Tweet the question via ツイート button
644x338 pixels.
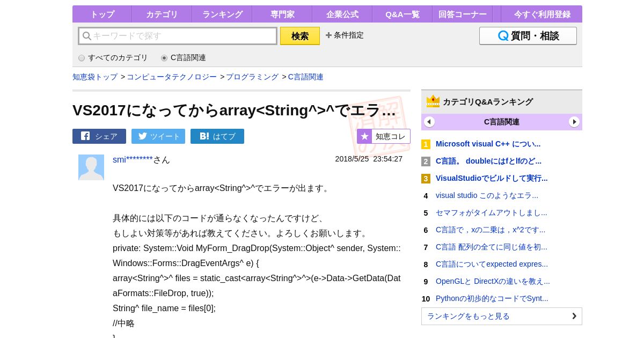[x=158, y=136]
